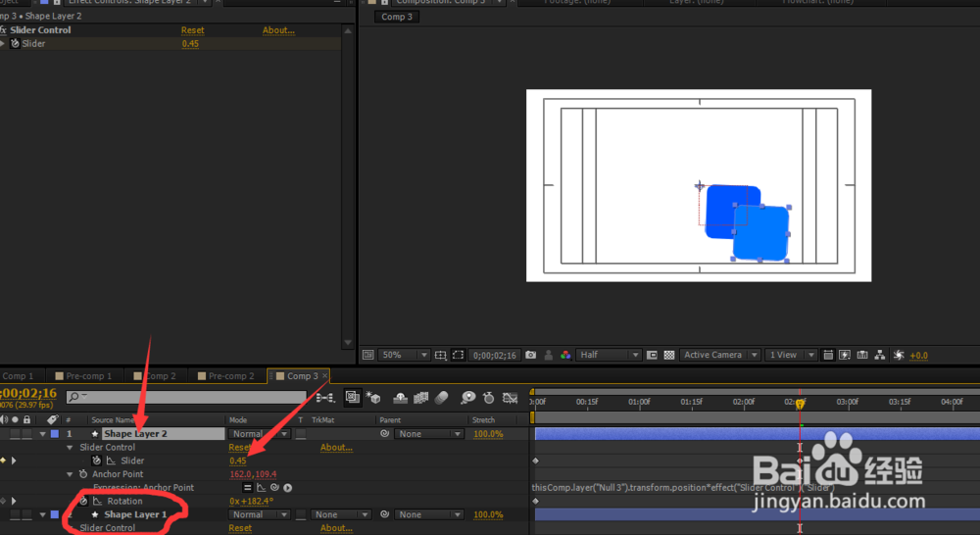Toggle hide shy layers icon
980x535 pixels.
click(401, 398)
